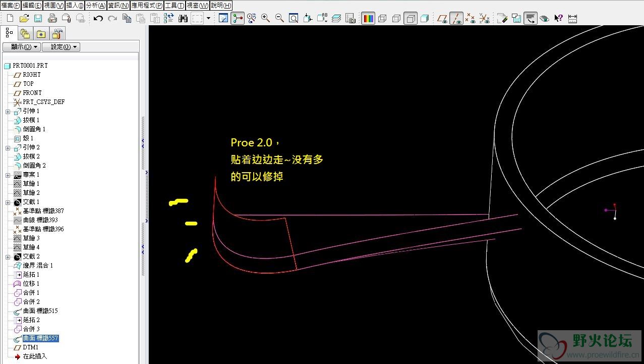644x364 pixels.
Task: Redo the action with the forward arrow
Action: click(x=112, y=18)
